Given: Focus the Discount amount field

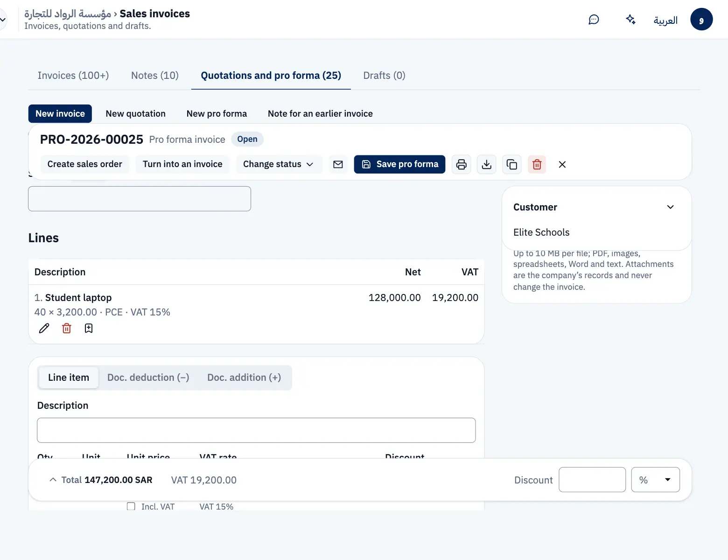Looking at the screenshot, I should tap(592, 480).
